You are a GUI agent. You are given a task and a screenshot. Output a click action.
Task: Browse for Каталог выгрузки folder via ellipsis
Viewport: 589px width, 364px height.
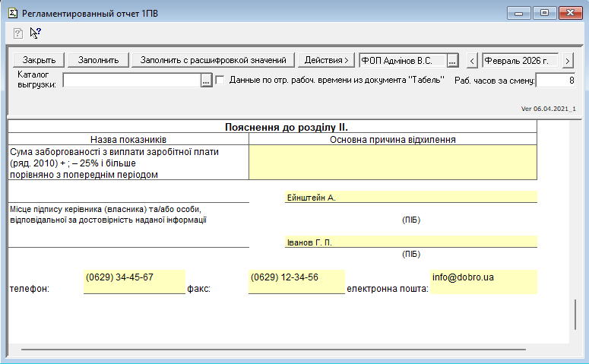pos(206,81)
